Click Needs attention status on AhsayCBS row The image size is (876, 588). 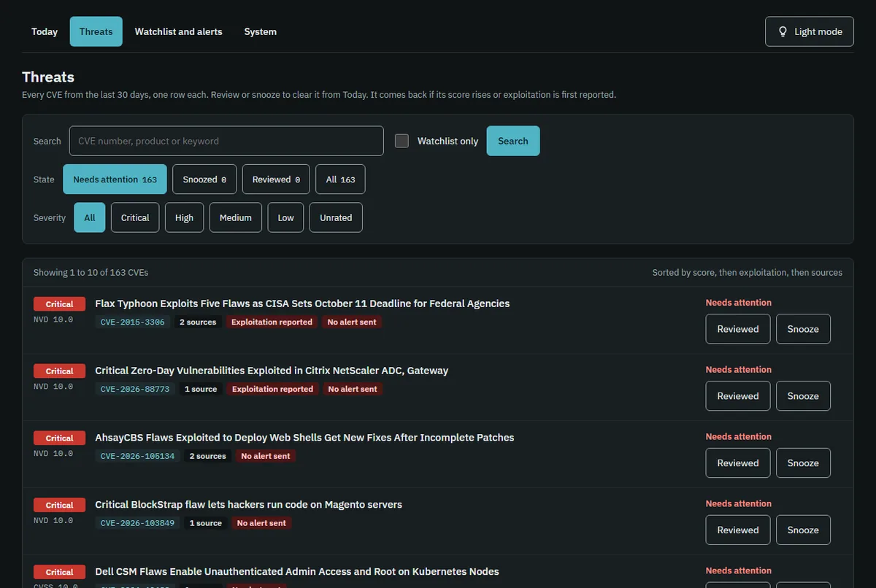(x=739, y=436)
